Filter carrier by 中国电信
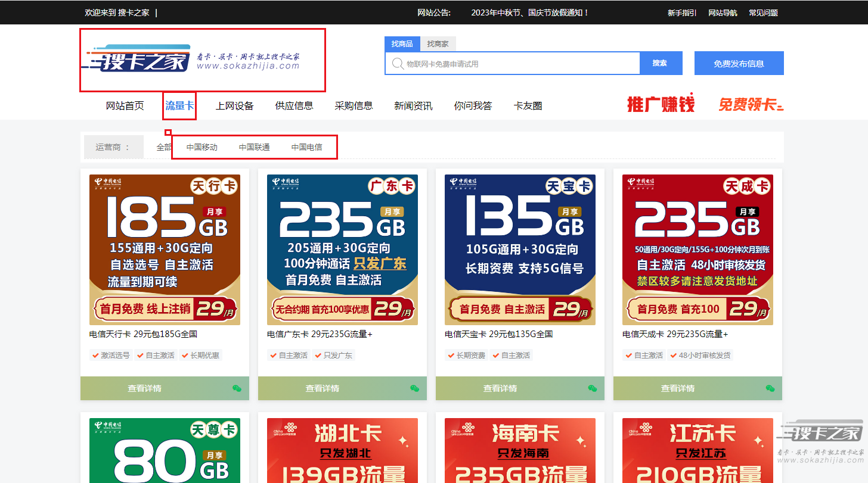 (307, 147)
